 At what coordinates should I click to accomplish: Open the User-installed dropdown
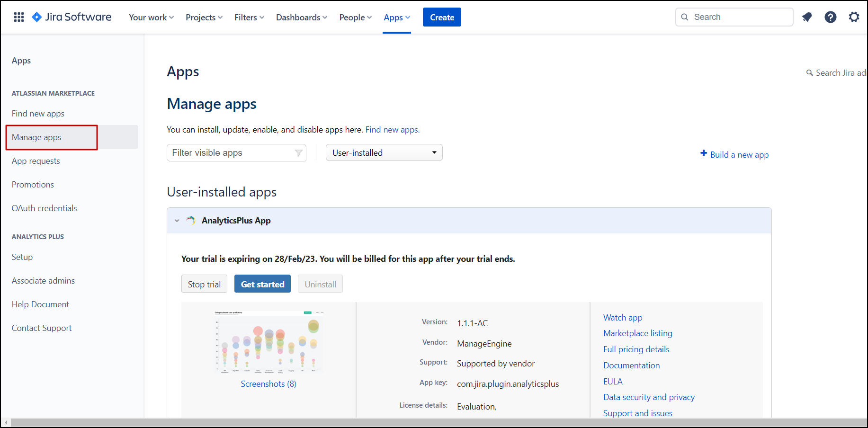click(384, 153)
